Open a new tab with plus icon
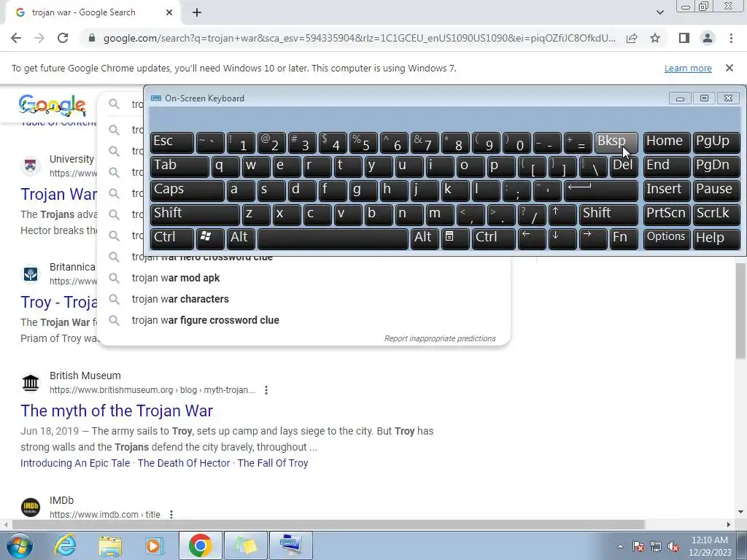This screenshot has height=560, width=747. click(x=197, y=12)
